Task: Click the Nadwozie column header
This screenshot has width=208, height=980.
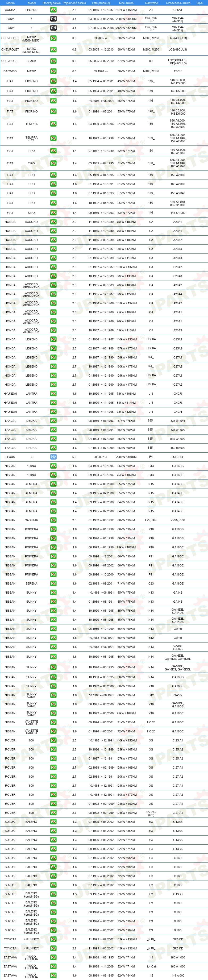Action: pos(151,3)
